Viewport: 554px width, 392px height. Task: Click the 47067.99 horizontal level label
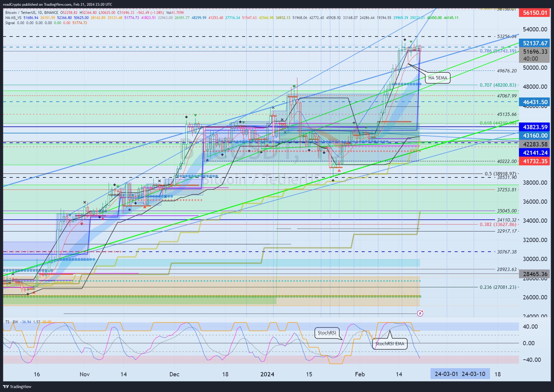click(507, 96)
